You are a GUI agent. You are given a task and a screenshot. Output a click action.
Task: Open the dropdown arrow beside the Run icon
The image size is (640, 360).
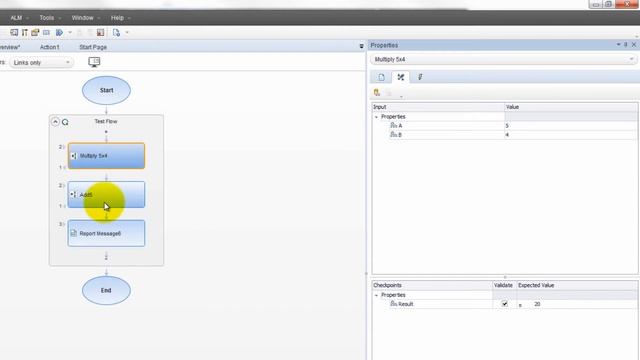[x=70, y=33]
